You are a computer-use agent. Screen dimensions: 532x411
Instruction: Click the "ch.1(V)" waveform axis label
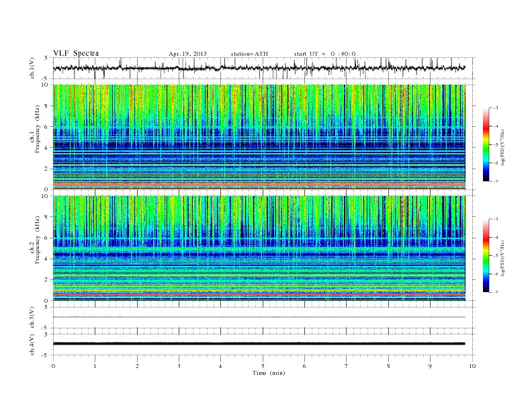pos(32,68)
